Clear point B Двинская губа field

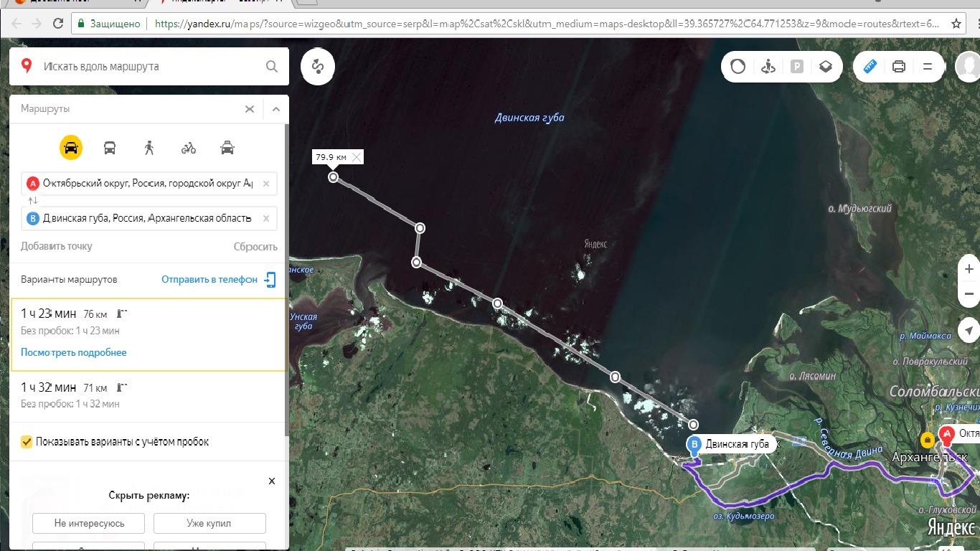coord(266,219)
